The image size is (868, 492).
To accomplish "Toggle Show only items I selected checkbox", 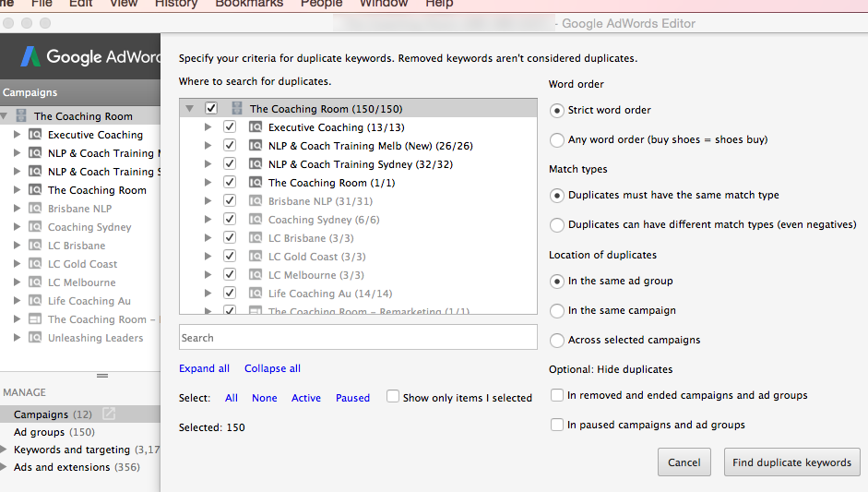I will coord(392,396).
